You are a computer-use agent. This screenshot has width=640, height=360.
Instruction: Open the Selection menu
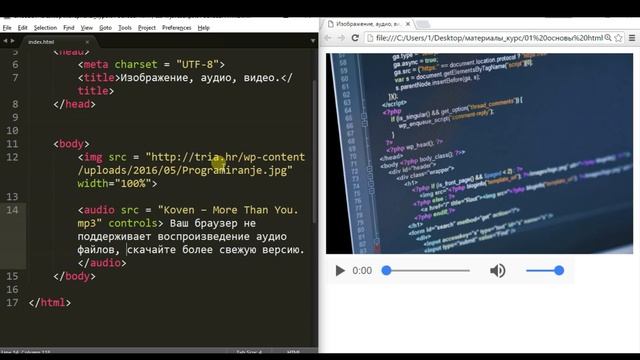pyautogui.click(x=45, y=28)
